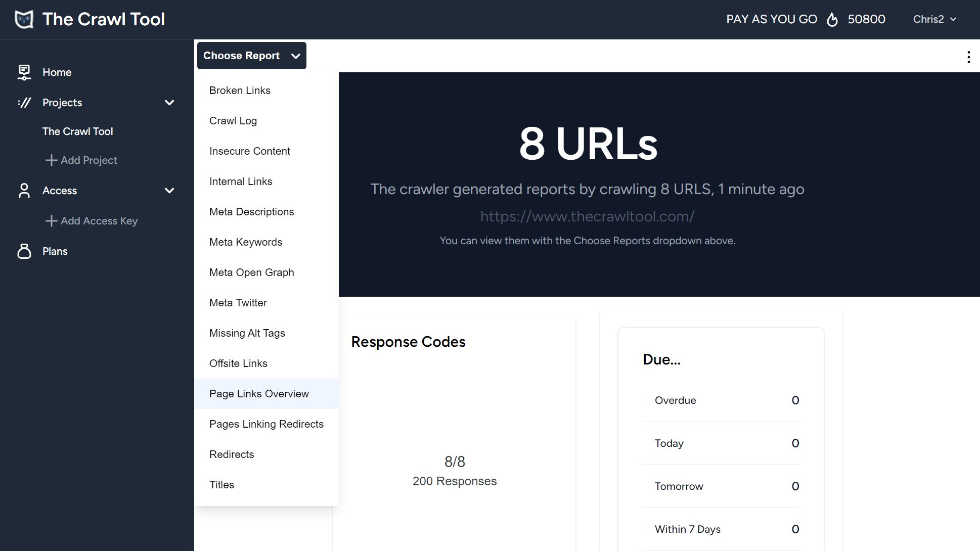
Task: Select Offsite Links report
Action: tap(266, 363)
